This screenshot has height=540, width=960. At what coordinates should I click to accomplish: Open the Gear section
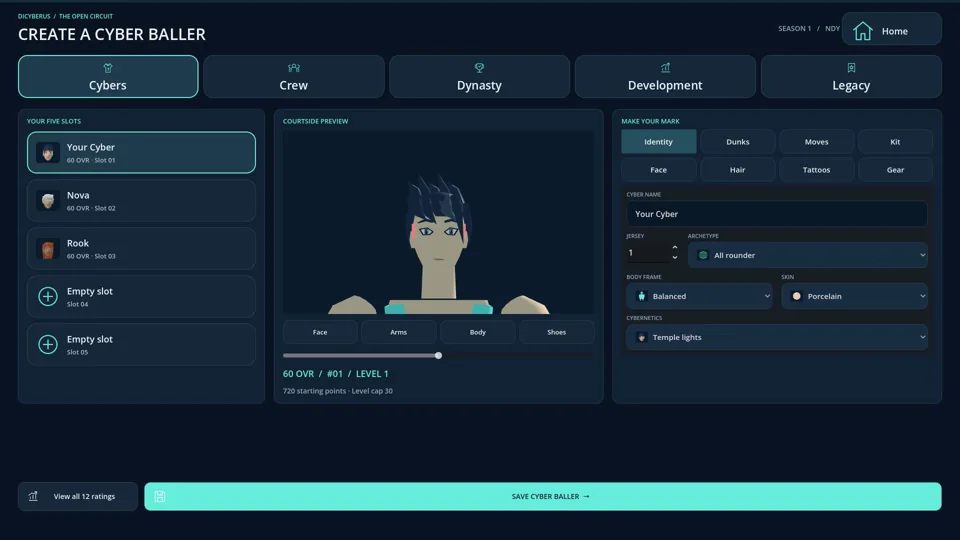[x=895, y=170]
